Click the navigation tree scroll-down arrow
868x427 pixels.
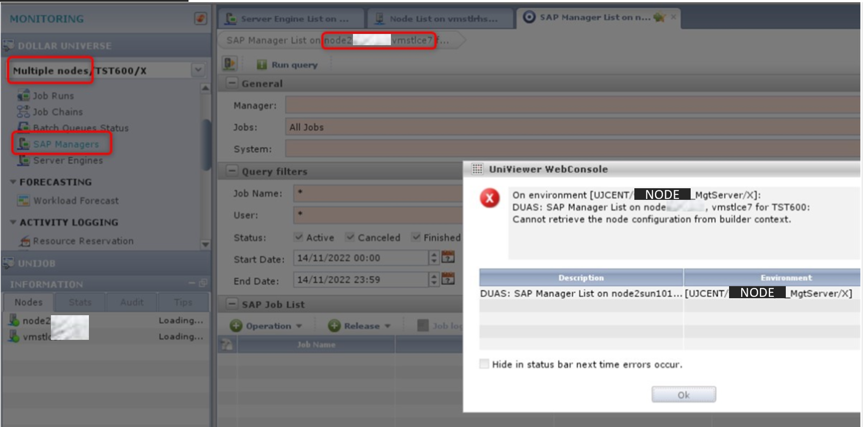point(205,244)
